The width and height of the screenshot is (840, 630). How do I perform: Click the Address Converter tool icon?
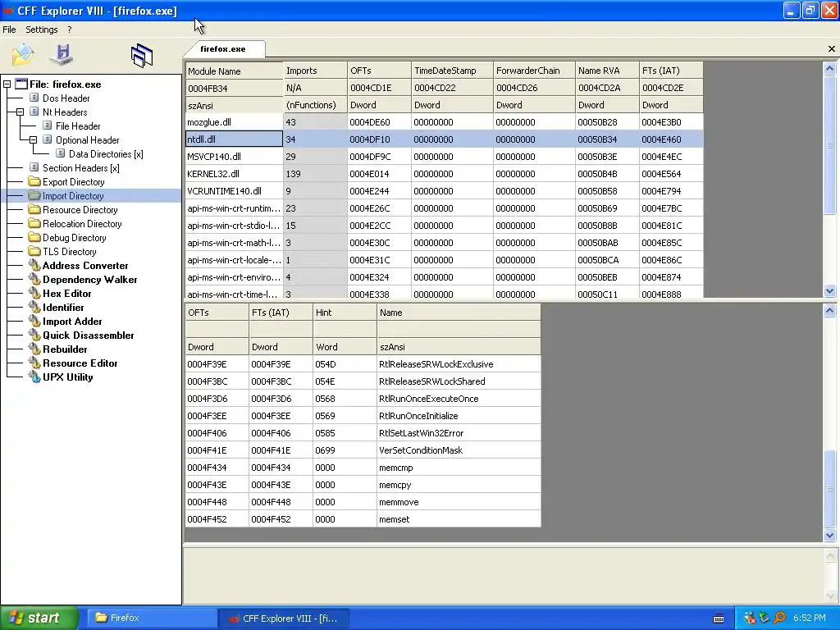coord(34,265)
